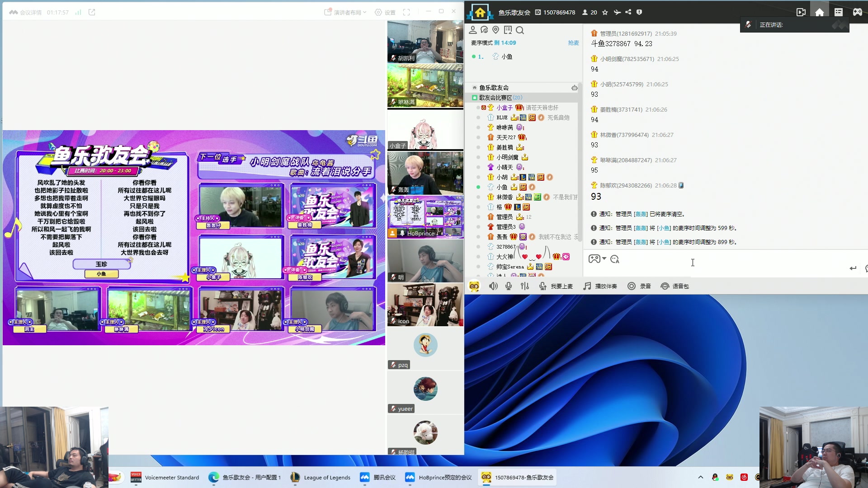Viewport: 868px width, 488px height.
Task: Favorite the channel with the star icon
Action: pyautogui.click(x=605, y=12)
